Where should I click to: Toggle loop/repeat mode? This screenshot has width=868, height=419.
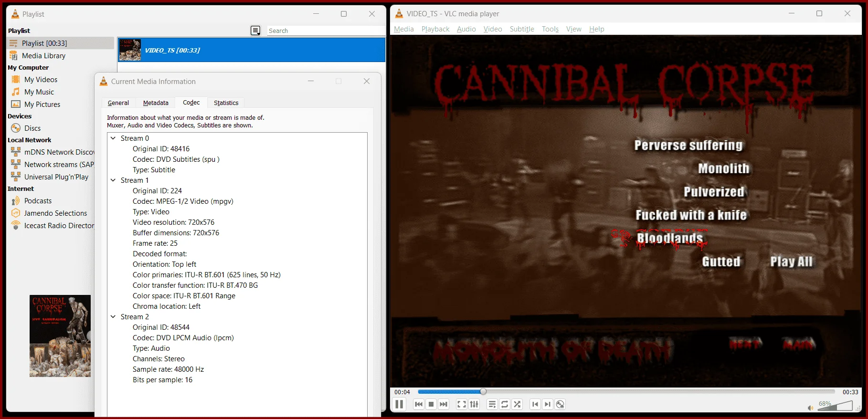point(505,404)
